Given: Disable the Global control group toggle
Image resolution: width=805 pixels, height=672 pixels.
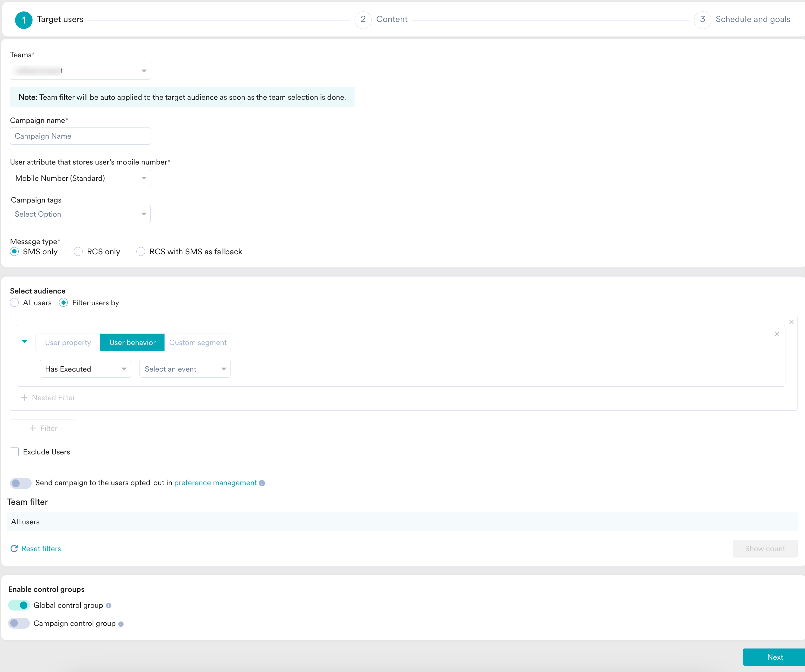Looking at the screenshot, I should click(x=19, y=605).
